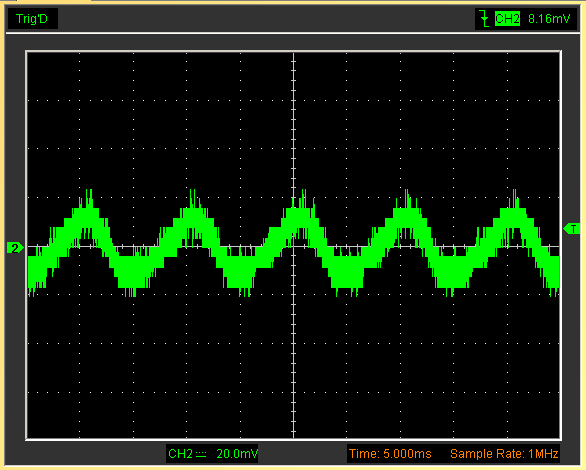The image size is (586, 470).
Task: Click the CH2 trigger source label
Action: (x=507, y=19)
